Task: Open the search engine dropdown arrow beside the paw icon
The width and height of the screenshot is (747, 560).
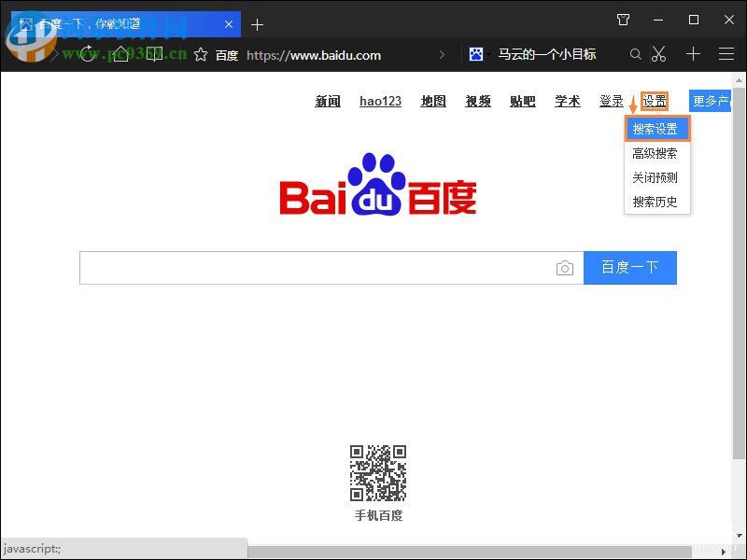Action: [489, 54]
